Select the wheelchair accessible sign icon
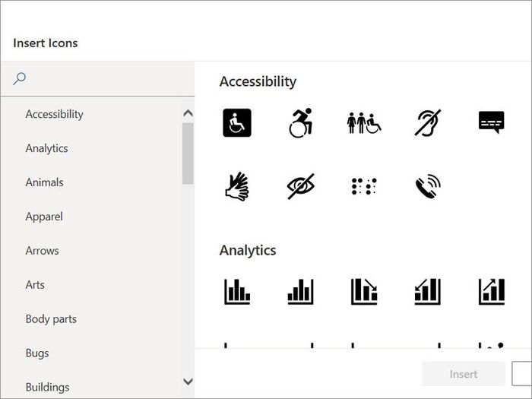Viewport: 532px width, 399px height. [237, 122]
